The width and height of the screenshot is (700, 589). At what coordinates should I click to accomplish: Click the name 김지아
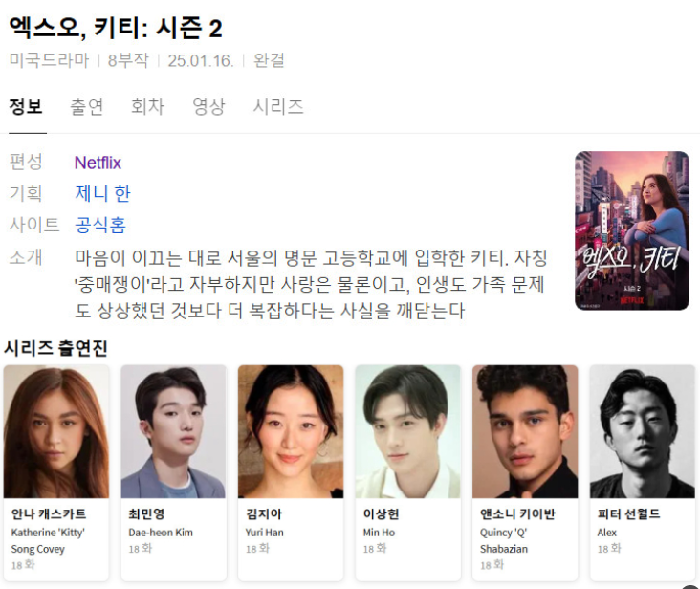[x=264, y=514]
